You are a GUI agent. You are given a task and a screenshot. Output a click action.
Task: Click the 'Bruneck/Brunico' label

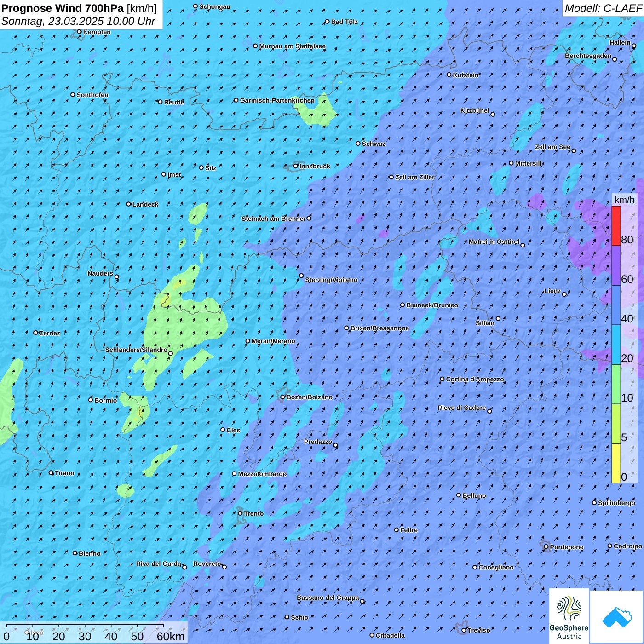(432, 305)
